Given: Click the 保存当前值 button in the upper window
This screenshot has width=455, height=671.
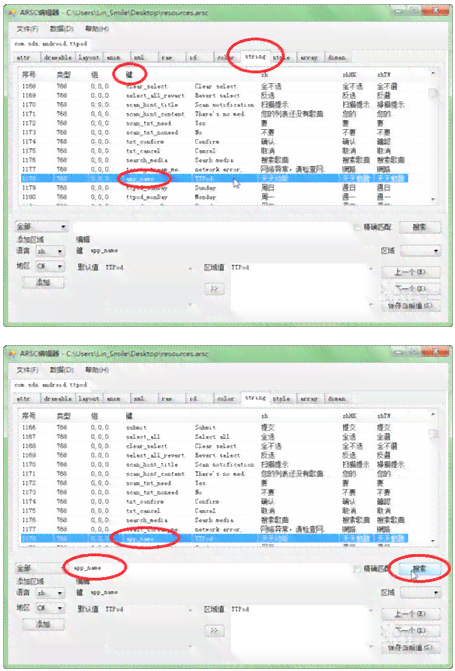Looking at the screenshot, I should coord(410,306).
